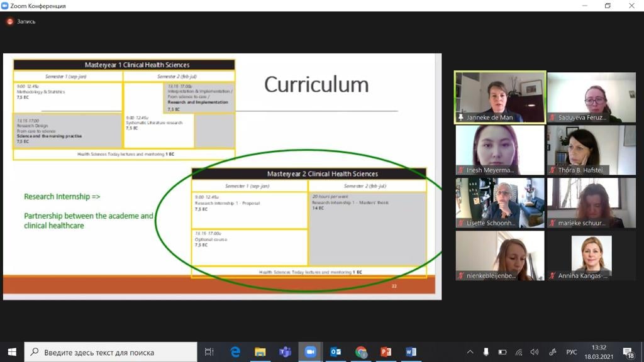
Task: Open the notification center with 18 alerts
Action: 628,352
